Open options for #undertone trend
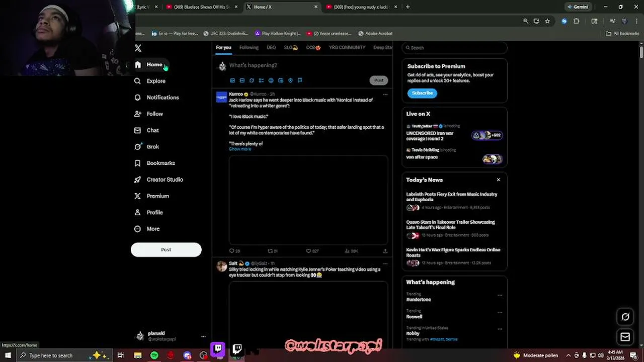 click(500, 296)
